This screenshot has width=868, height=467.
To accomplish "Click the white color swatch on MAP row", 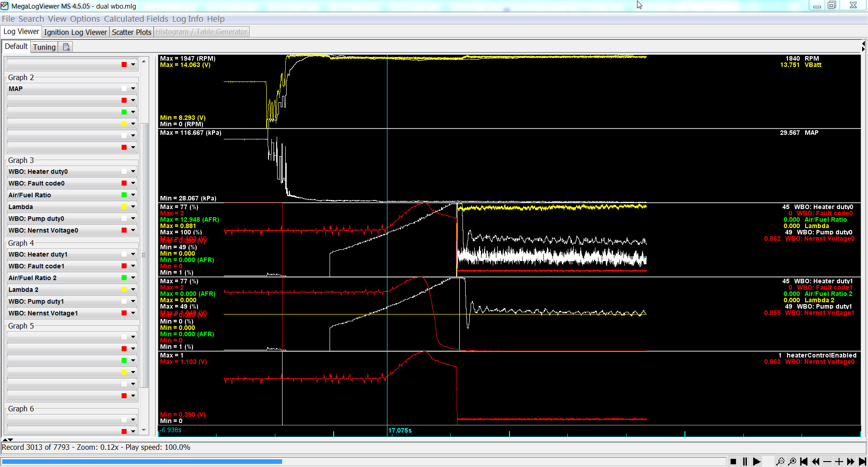I will coord(124,89).
